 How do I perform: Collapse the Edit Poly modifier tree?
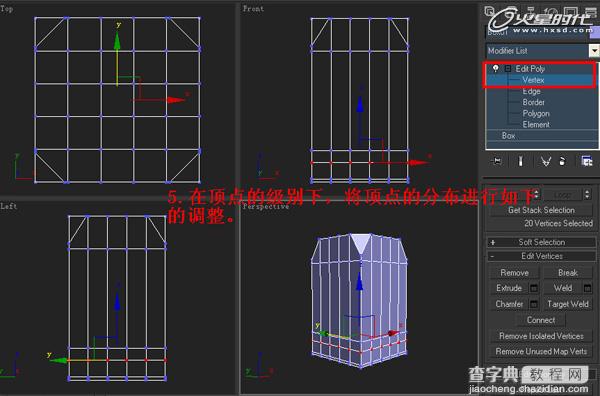pyautogui.click(x=508, y=69)
